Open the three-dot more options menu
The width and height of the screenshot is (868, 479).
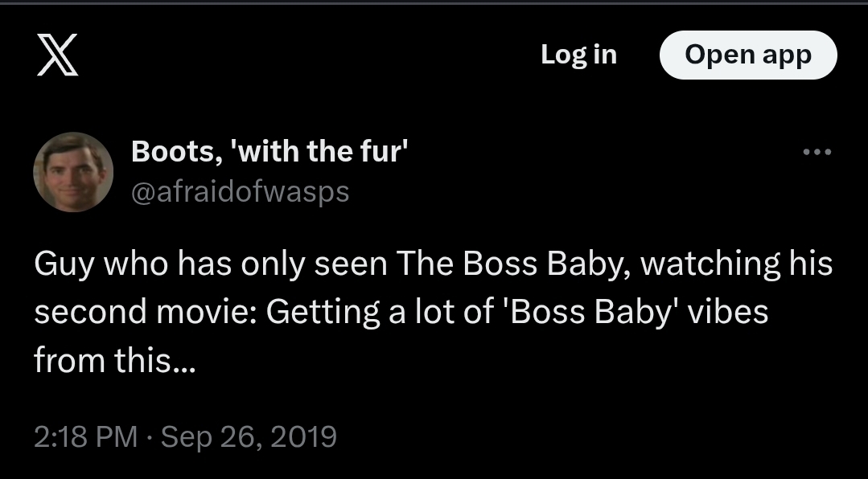[817, 152]
